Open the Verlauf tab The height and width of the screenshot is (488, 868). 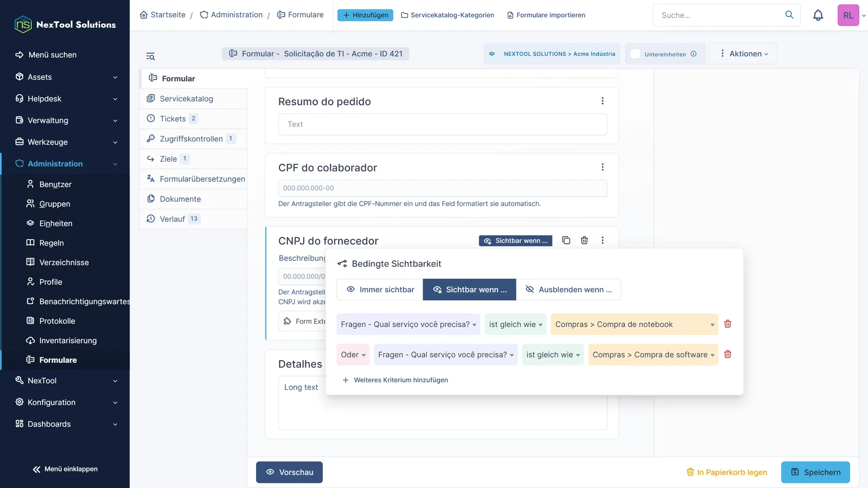(x=194, y=219)
